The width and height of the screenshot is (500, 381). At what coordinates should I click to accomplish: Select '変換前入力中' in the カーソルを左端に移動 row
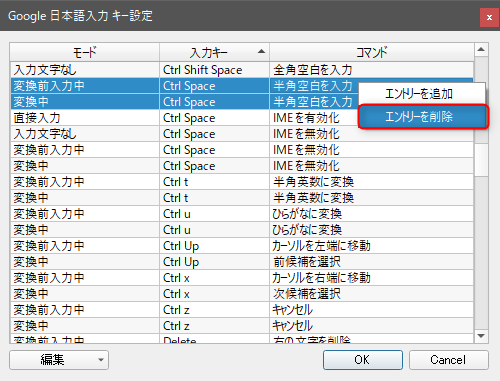tap(85, 246)
